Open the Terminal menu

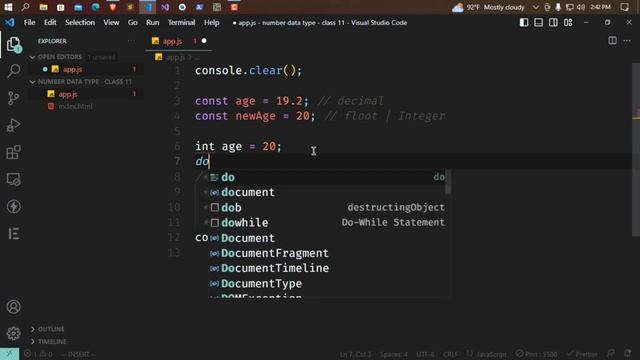(x=182, y=22)
